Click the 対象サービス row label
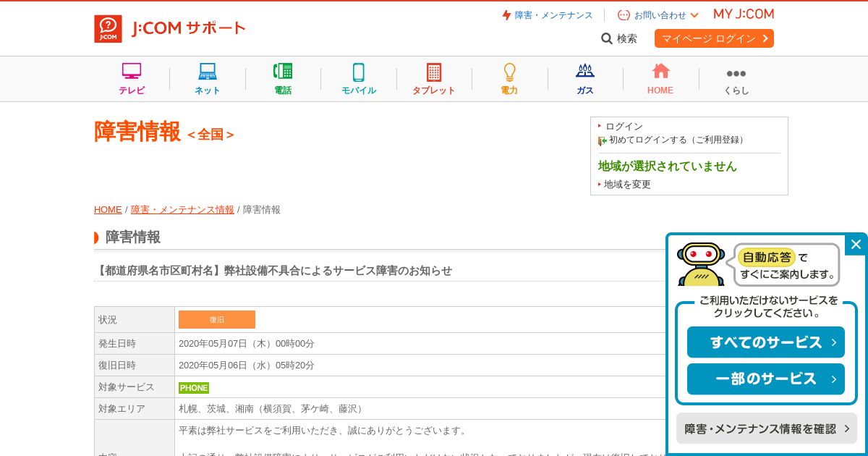The width and height of the screenshot is (868, 456). pyautogui.click(x=127, y=387)
